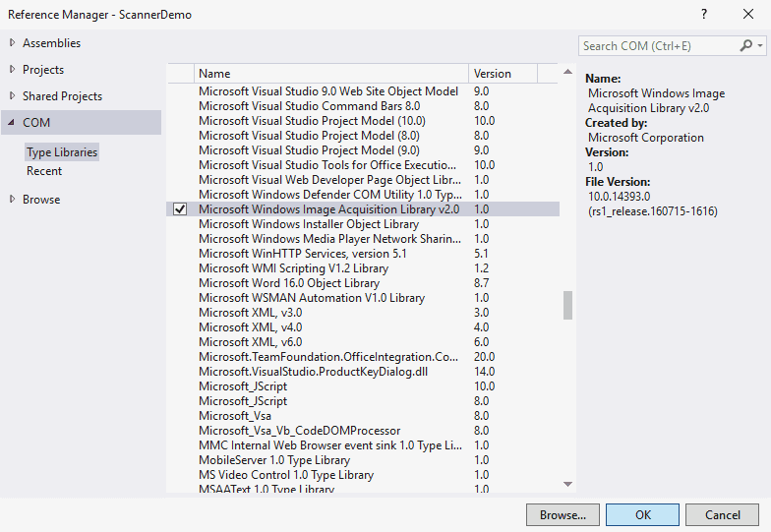Select MobileServer 1.0 Type Library
This screenshot has width=771, height=532.
pyautogui.click(x=363, y=460)
